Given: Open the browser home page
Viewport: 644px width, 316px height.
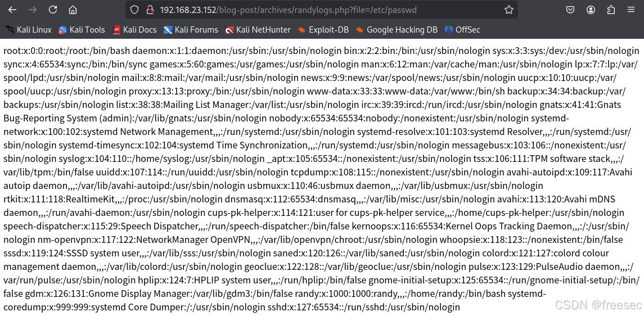Looking at the screenshot, I should point(73,10).
